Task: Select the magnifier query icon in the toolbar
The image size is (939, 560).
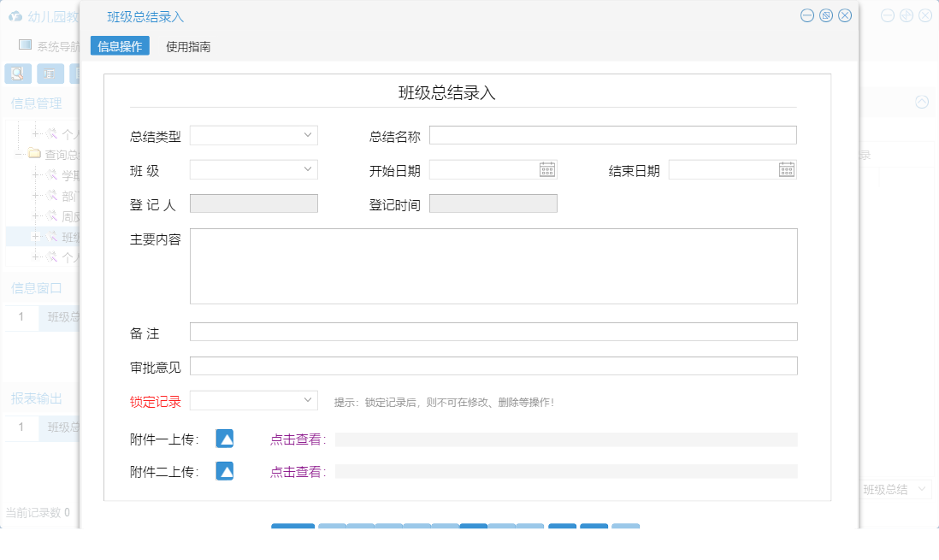Action: (17, 74)
